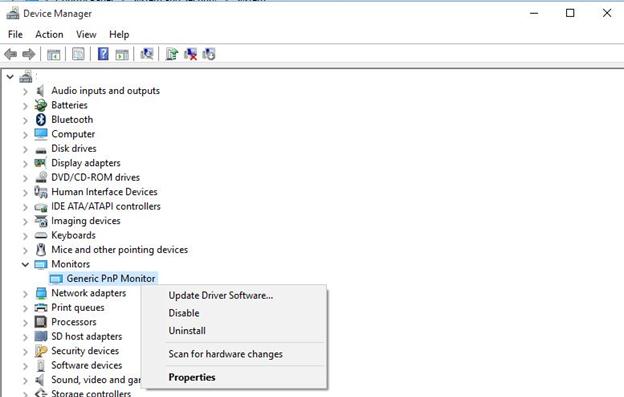The image size is (624, 397).
Task: Select the Print queues label
Action: tap(78, 307)
